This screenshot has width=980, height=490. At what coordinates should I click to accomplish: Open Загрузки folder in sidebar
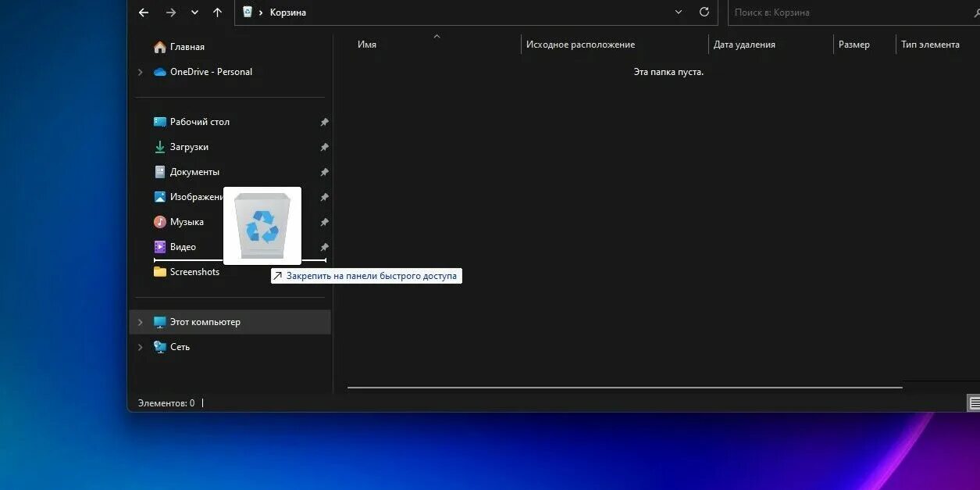(189, 147)
